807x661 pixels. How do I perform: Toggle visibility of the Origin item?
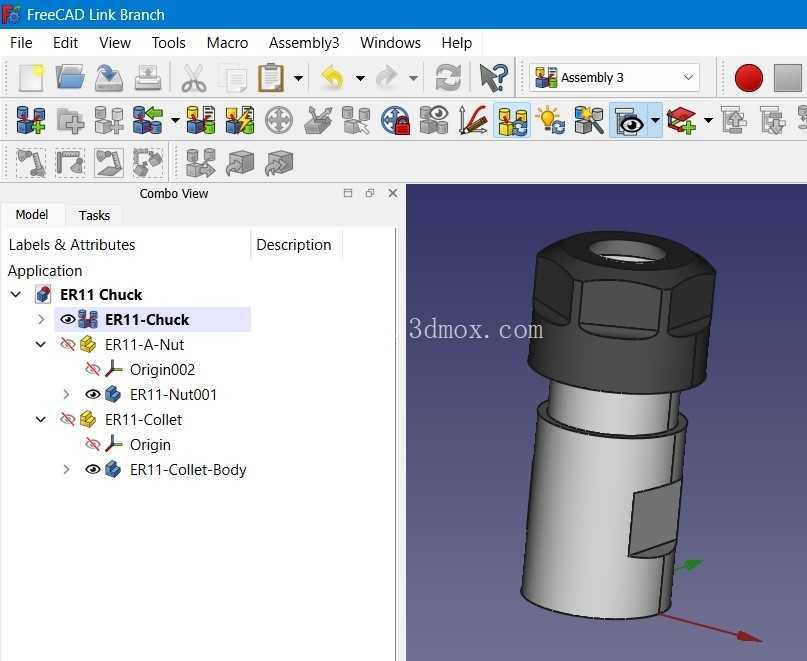click(x=92, y=444)
